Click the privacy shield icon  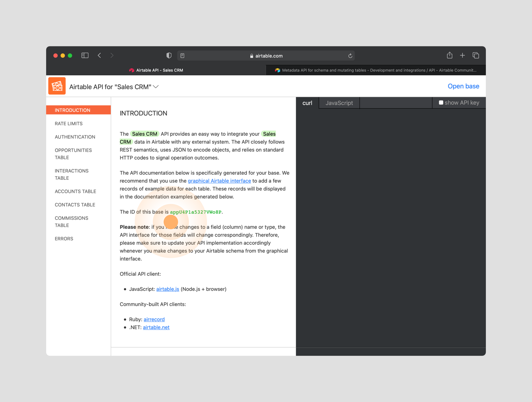point(169,55)
